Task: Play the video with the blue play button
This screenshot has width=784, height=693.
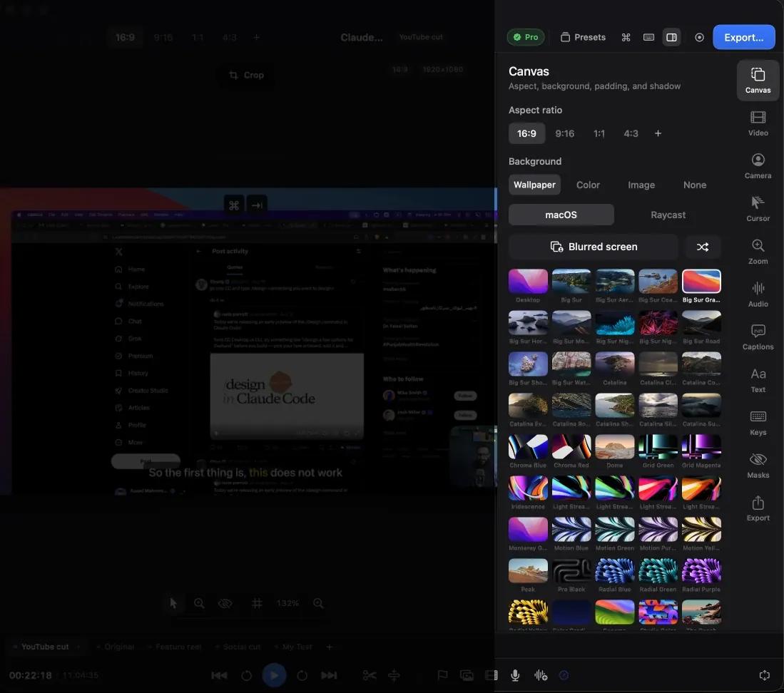Action: coord(274,675)
